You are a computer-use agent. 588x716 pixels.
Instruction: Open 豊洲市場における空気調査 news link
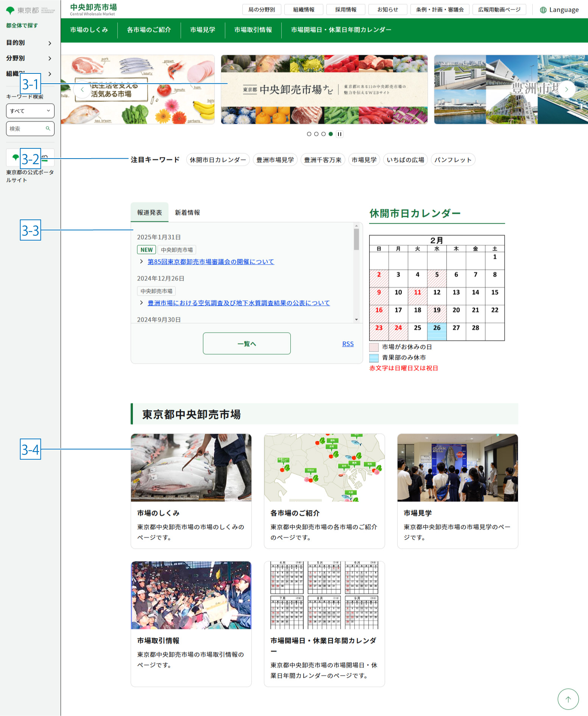pos(239,303)
